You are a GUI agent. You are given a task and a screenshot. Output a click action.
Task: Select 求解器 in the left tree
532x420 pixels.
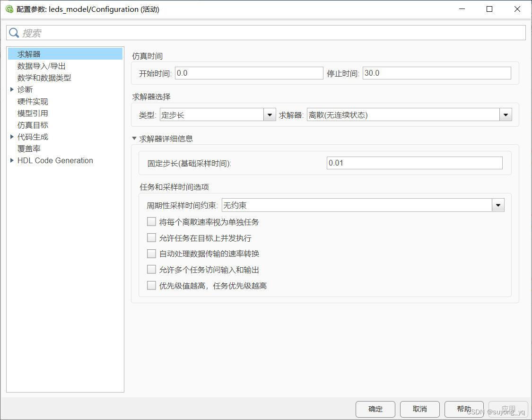tap(65, 54)
